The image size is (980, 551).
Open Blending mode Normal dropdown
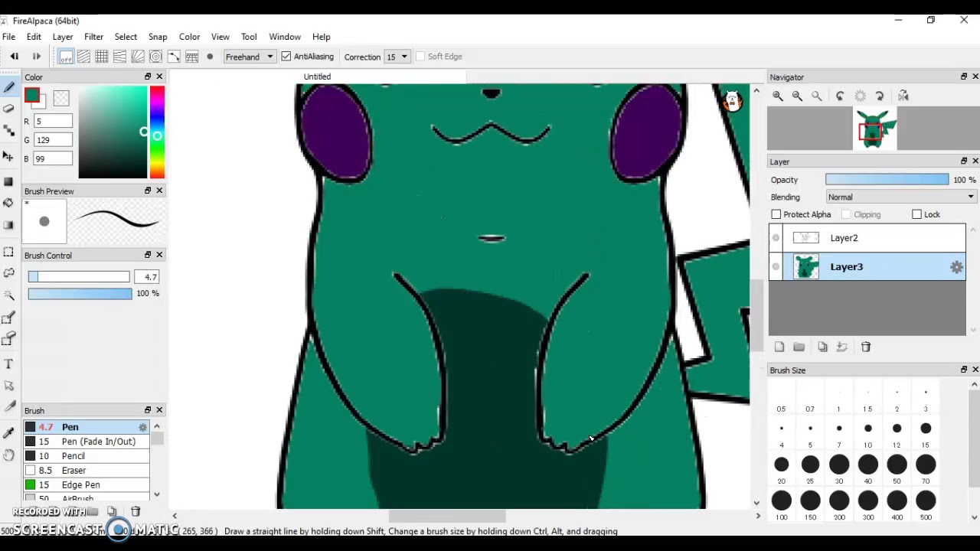click(x=901, y=197)
